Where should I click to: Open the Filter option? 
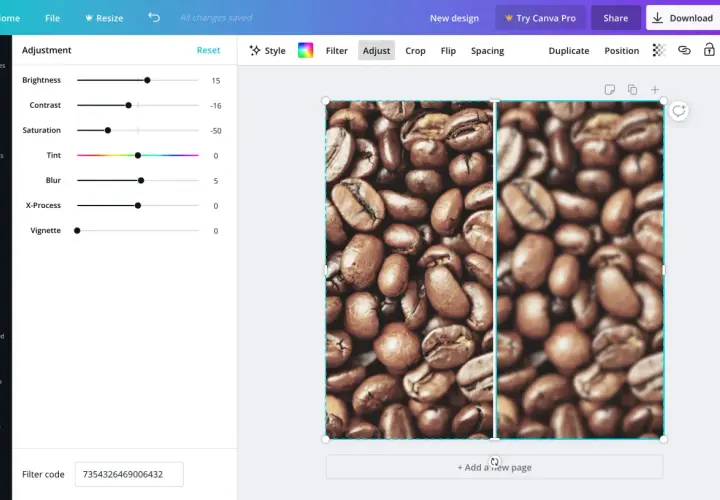[337, 51]
